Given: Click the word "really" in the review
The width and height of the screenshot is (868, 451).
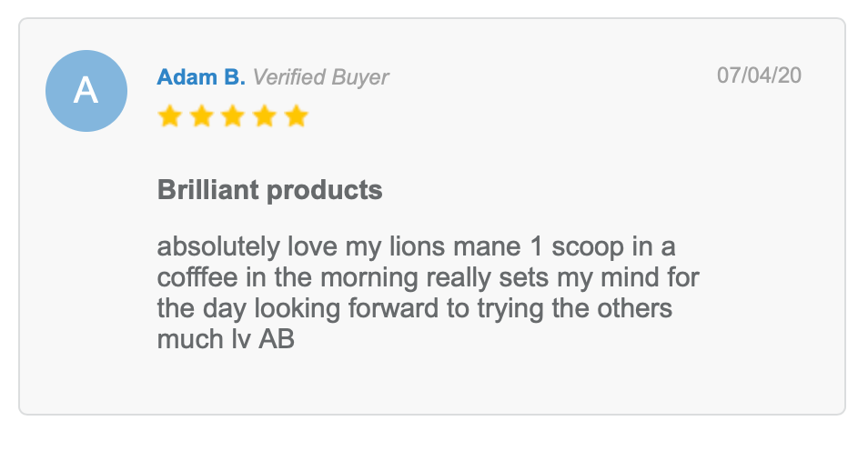Looking at the screenshot, I should tap(459, 278).
